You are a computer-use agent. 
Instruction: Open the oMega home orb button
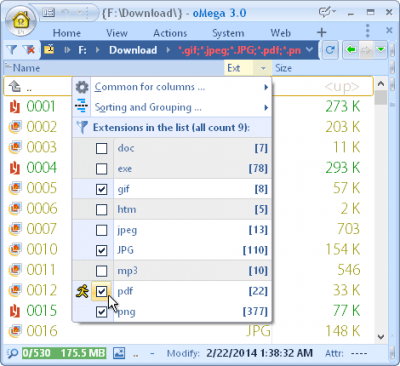pos(21,21)
